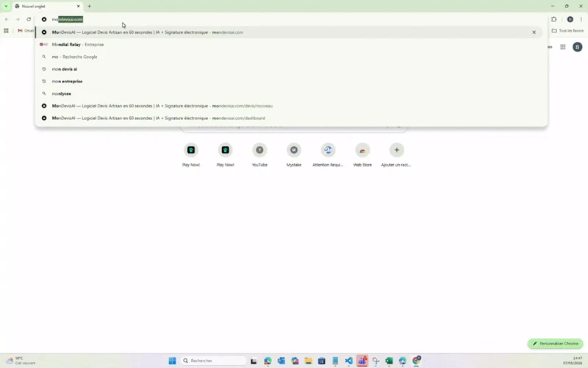Select the Mondial Relay Entreprise suggestion
588x368 pixels.
pos(289,44)
